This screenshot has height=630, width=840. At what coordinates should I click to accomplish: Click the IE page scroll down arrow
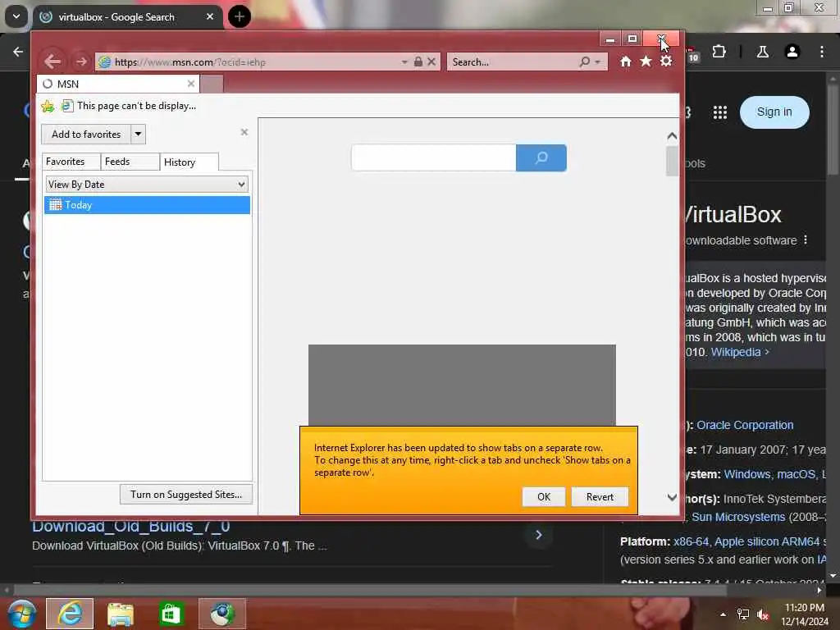tap(672, 497)
